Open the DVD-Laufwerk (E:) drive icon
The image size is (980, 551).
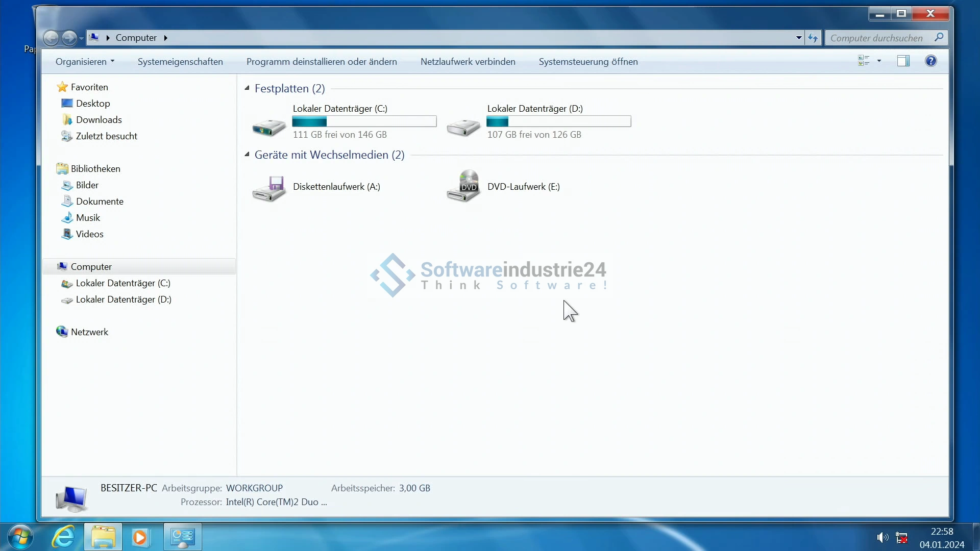463,187
